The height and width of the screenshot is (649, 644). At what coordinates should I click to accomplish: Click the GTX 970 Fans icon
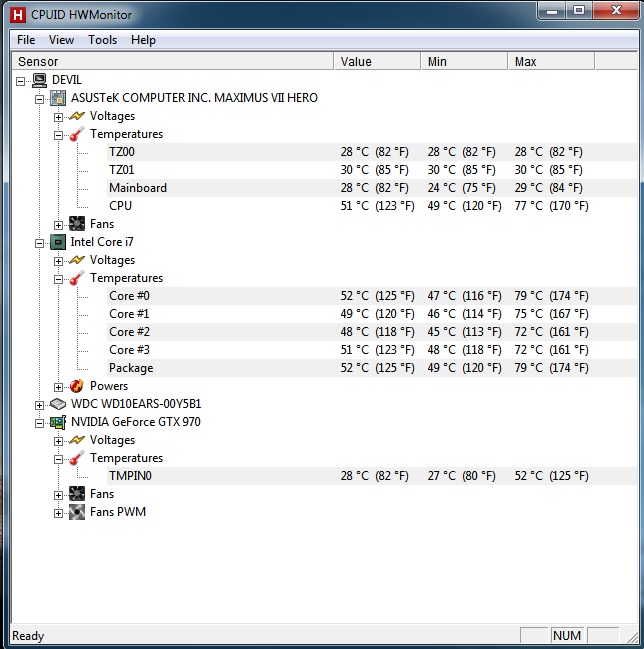click(x=77, y=494)
